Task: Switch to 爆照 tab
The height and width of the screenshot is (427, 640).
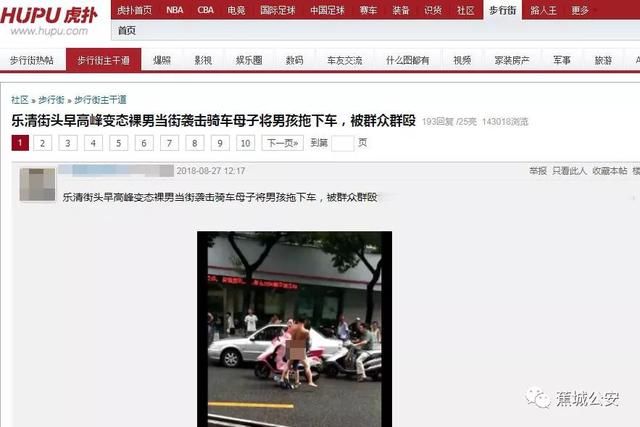Action: (x=162, y=60)
